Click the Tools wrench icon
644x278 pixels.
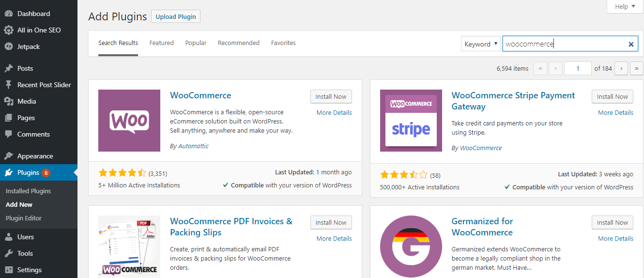point(9,253)
